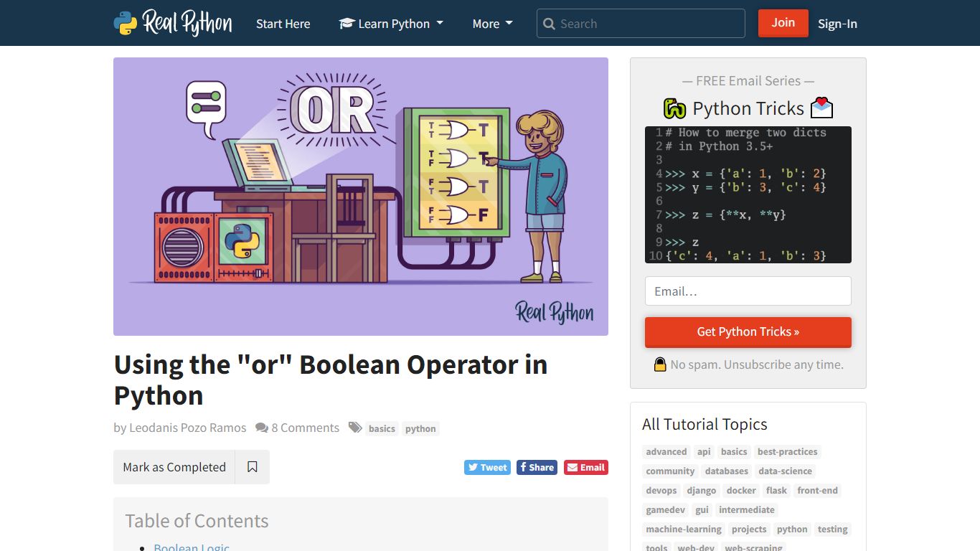Image resolution: width=980 pixels, height=551 pixels.
Task: Expand the Learn Python dropdown
Action: pos(391,24)
